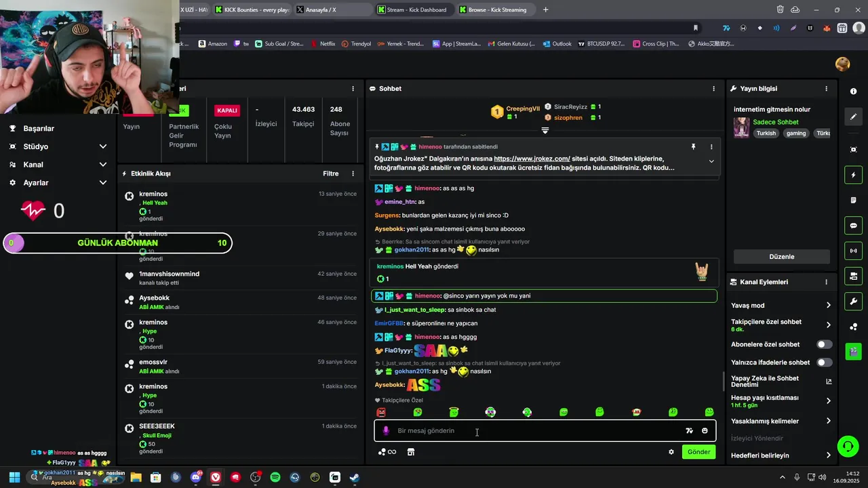
Task: Open the Yayın bilgisi three-dot menu
Action: click(x=826, y=89)
